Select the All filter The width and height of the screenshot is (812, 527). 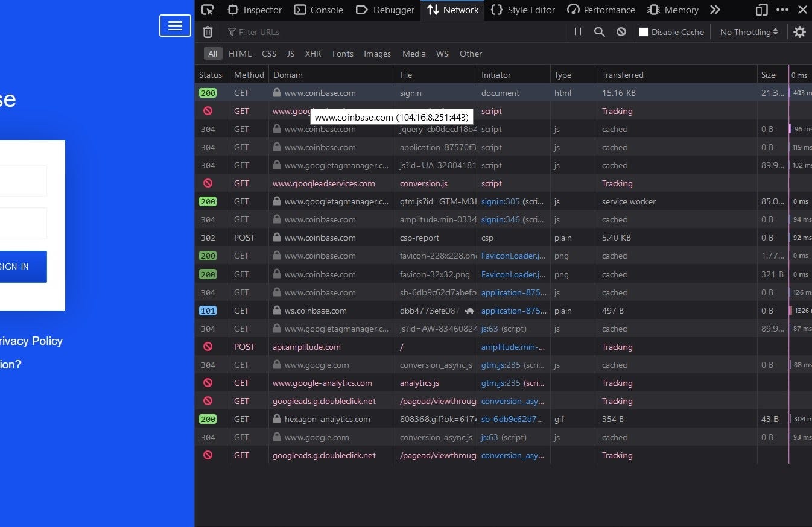(x=212, y=54)
